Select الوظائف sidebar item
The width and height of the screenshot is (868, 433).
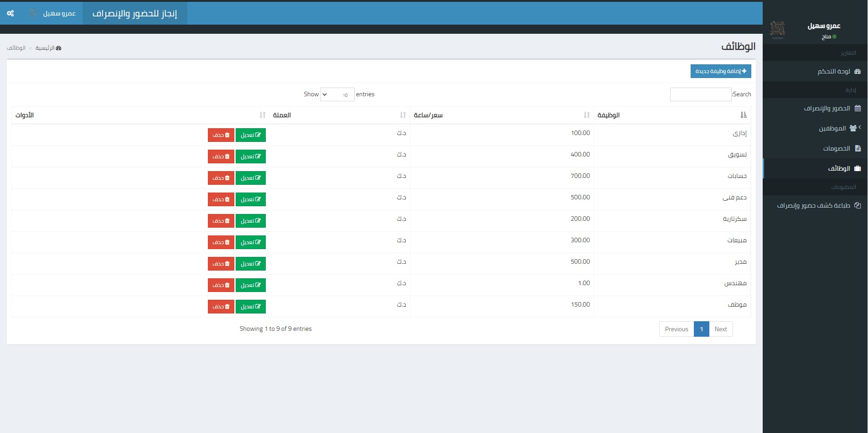coord(816,168)
